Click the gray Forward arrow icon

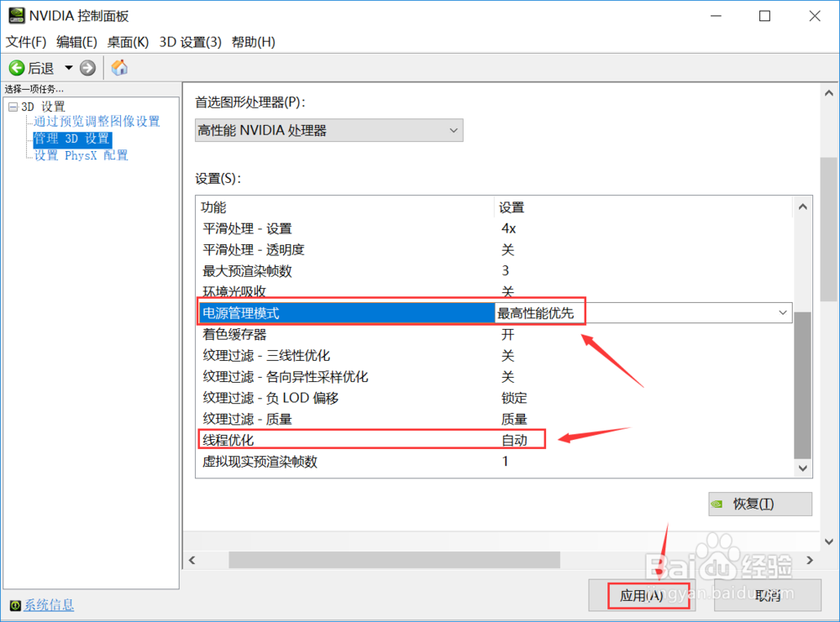(88, 68)
